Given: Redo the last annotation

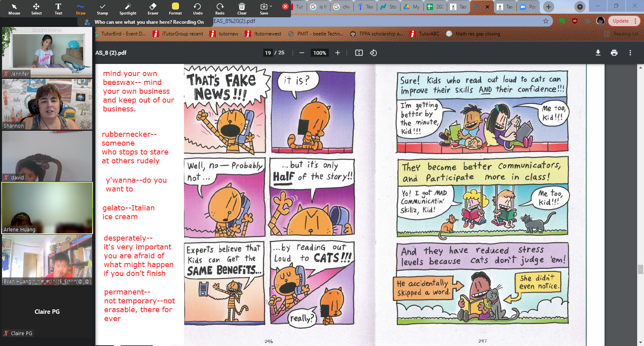Looking at the screenshot, I should click(x=220, y=9).
